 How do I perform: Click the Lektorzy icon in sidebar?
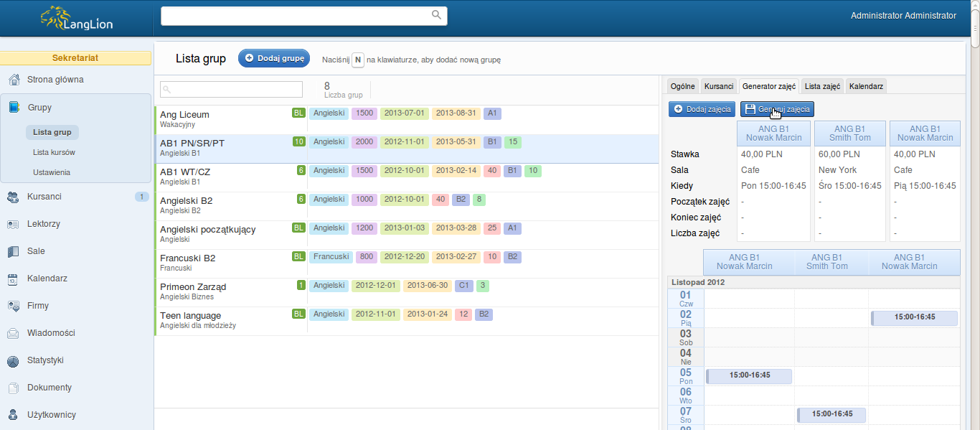(x=13, y=224)
